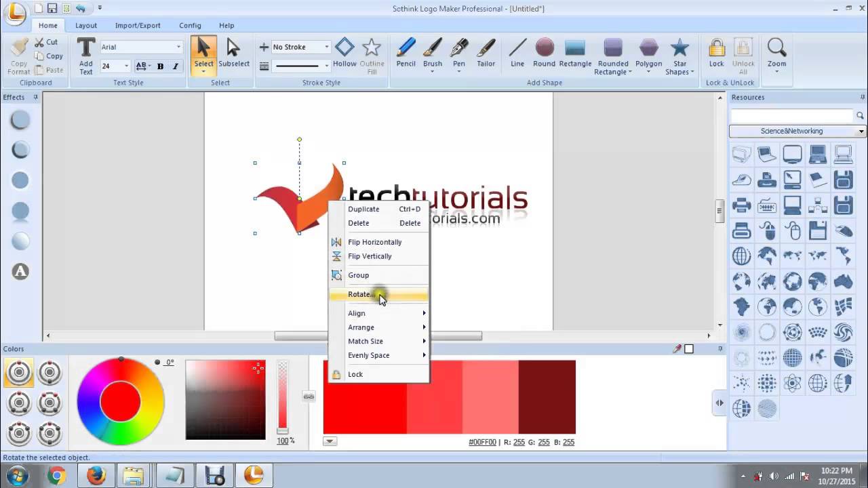Click the Cut scissors icon
Image resolution: width=868 pixels, height=488 pixels.
(x=46, y=42)
